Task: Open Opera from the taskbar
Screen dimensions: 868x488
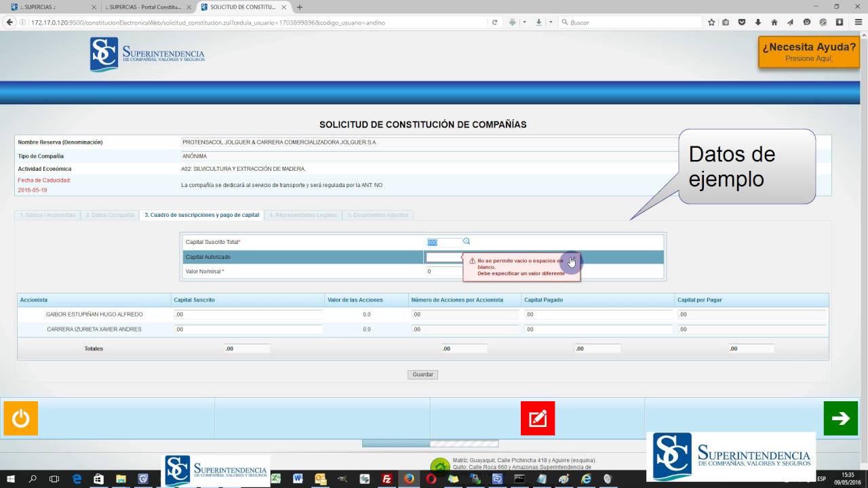Action: point(431,479)
